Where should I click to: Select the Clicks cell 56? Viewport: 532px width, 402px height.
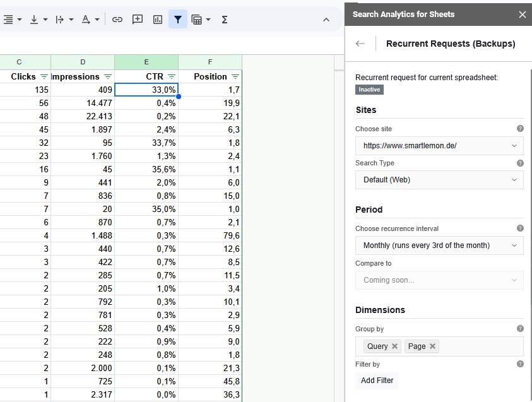tap(25, 103)
